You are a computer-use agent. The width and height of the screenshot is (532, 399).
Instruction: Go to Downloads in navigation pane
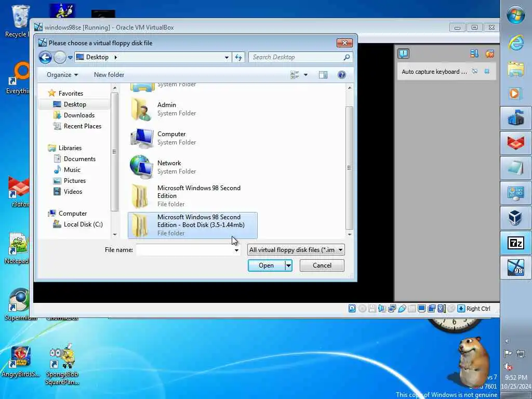coord(79,115)
